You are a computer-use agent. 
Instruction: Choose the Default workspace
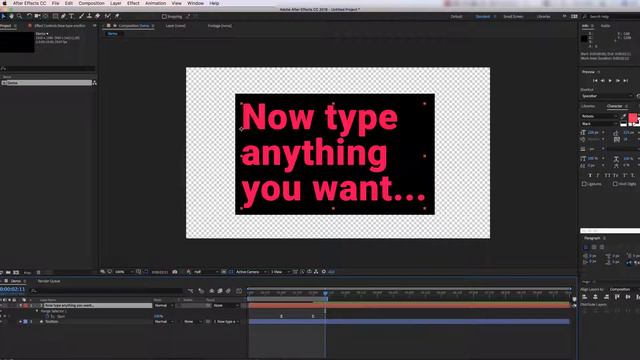456,17
